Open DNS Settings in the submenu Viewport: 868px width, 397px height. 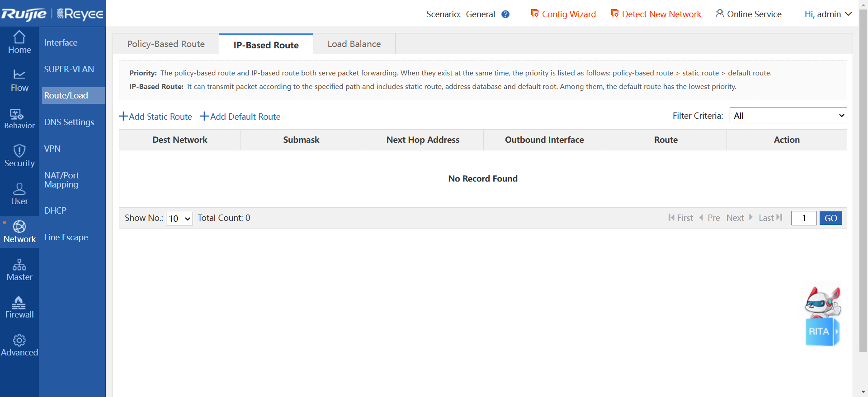pyautogui.click(x=69, y=122)
